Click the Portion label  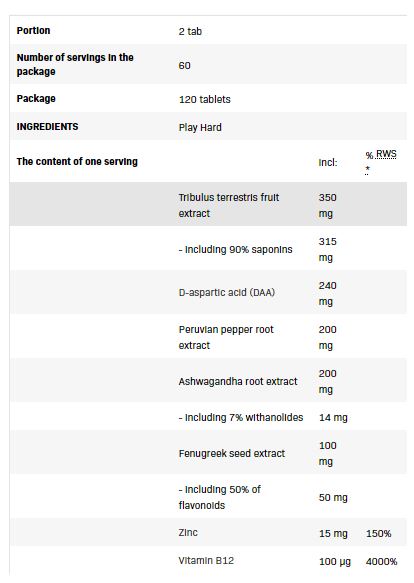(x=33, y=30)
